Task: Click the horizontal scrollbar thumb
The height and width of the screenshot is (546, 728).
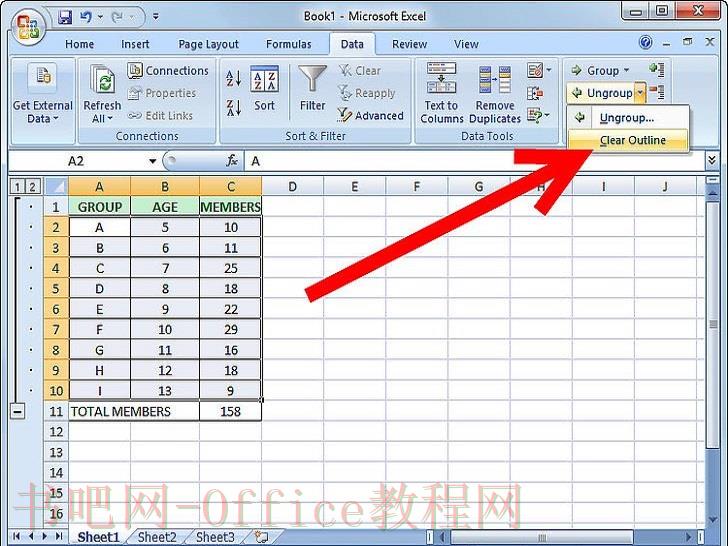Action: click(541, 537)
